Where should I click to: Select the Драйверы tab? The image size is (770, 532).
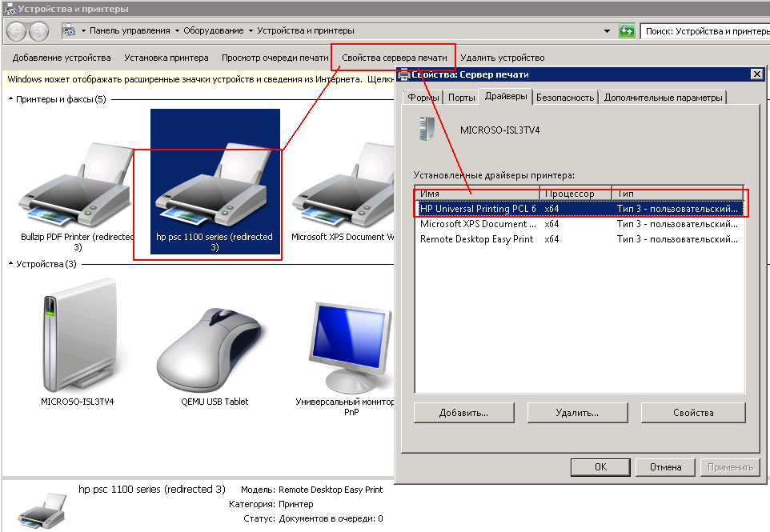pos(506,96)
